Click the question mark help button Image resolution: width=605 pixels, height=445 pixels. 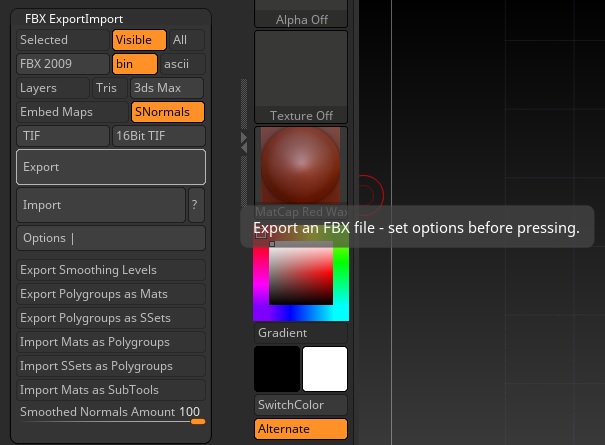(x=196, y=205)
